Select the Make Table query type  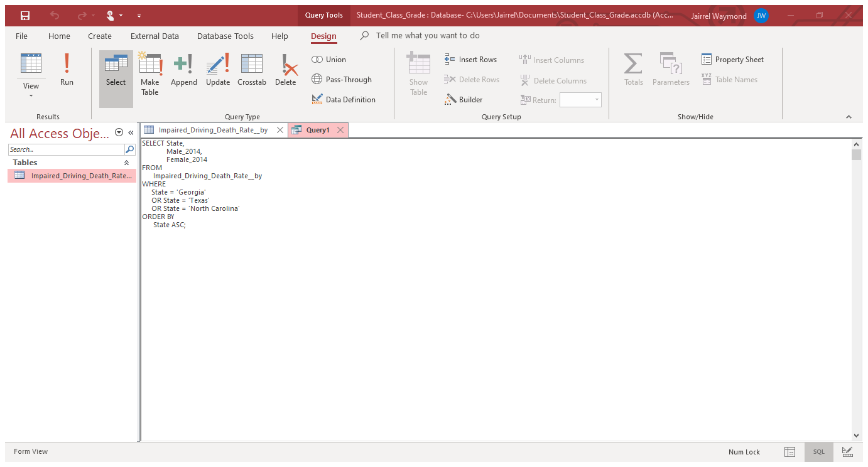click(x=150, y=74)
